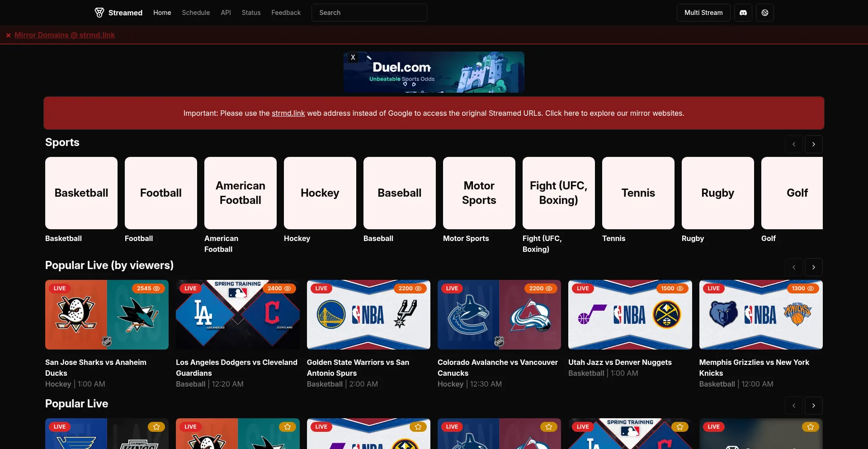Follow the Mirror Domains @ strmd.link link
This screenshot has width=868, height=449.
point(65,35)
